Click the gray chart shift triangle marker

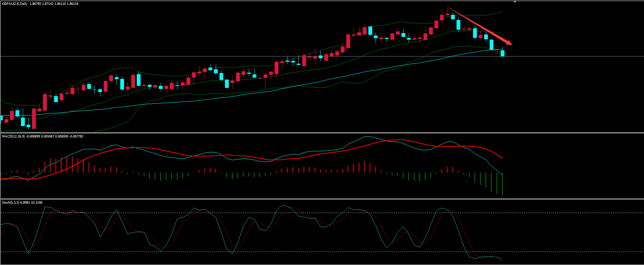[x=515, y=2]
